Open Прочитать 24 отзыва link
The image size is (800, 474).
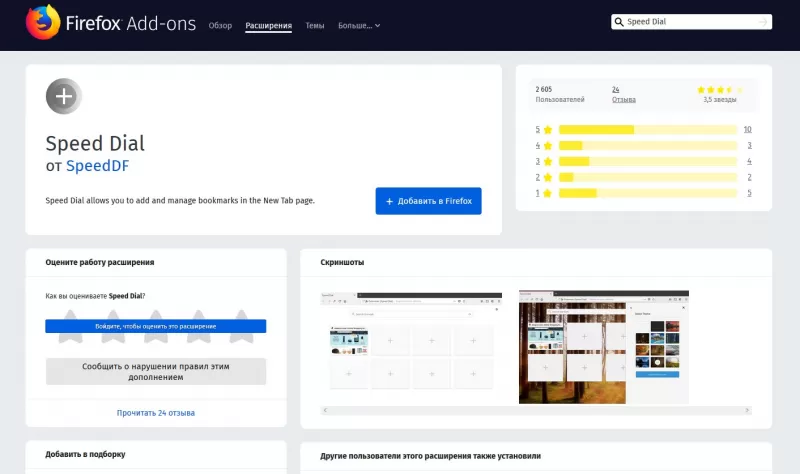[156, 413]
